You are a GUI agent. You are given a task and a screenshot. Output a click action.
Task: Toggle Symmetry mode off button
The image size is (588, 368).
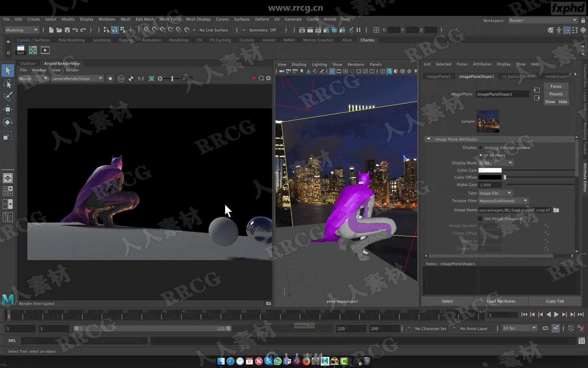pyautogui.click(x=263, y=30)
